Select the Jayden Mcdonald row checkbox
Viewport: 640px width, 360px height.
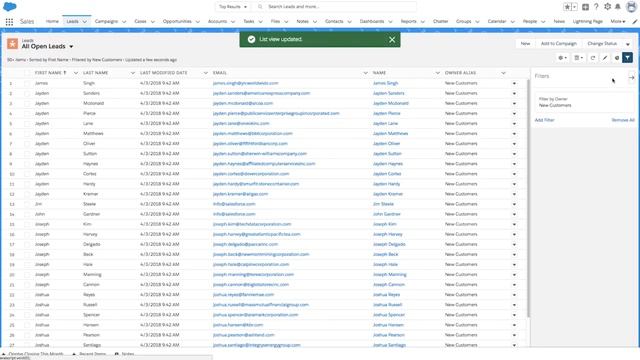[27, 104]
